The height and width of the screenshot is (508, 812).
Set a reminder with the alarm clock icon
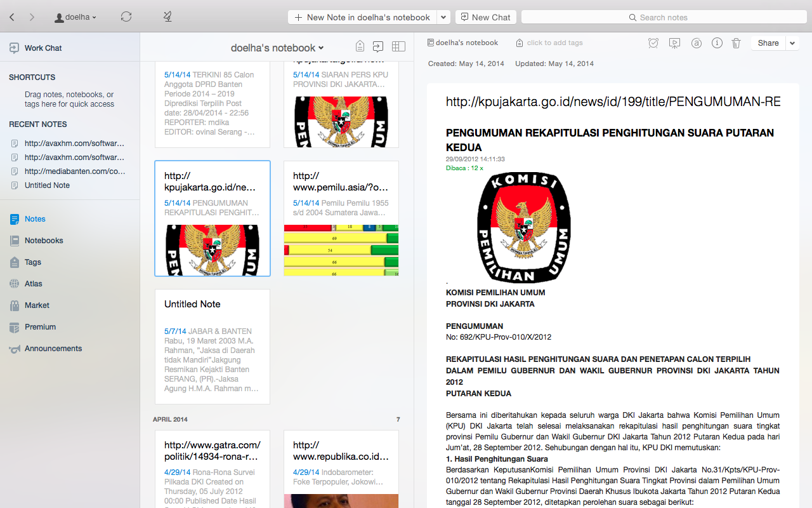pos(653,43)
